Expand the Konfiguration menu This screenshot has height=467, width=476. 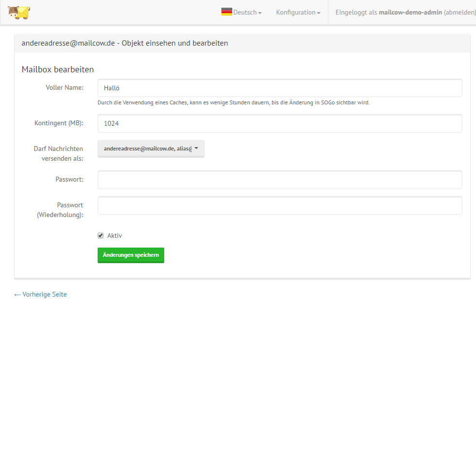click(298, 13)
